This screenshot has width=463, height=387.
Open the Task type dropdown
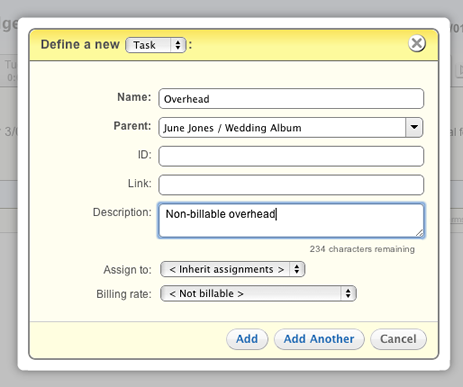click(156, 45)
